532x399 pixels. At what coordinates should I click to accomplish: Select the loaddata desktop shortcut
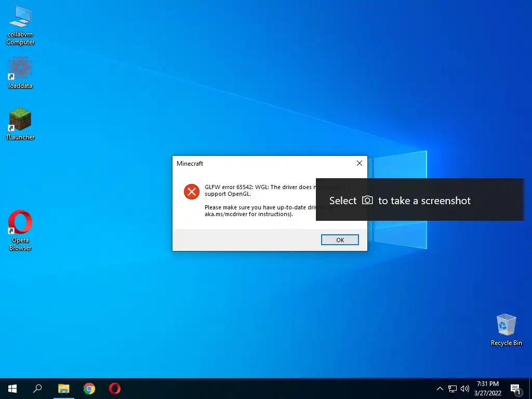click(20, 73)
